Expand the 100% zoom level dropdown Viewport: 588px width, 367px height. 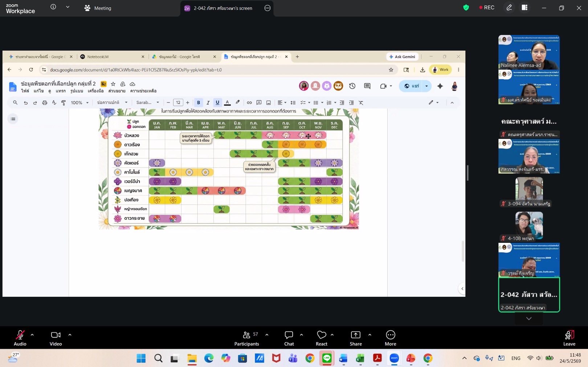[79, 103]
